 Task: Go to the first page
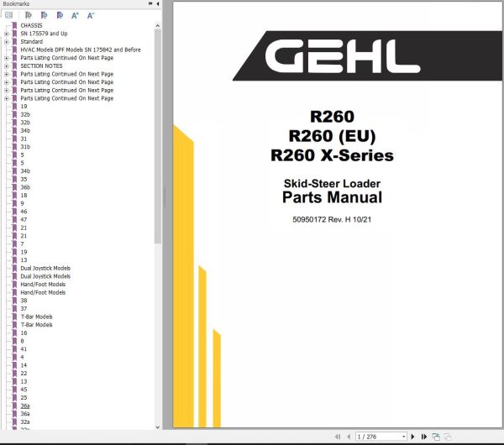(338, 437)
